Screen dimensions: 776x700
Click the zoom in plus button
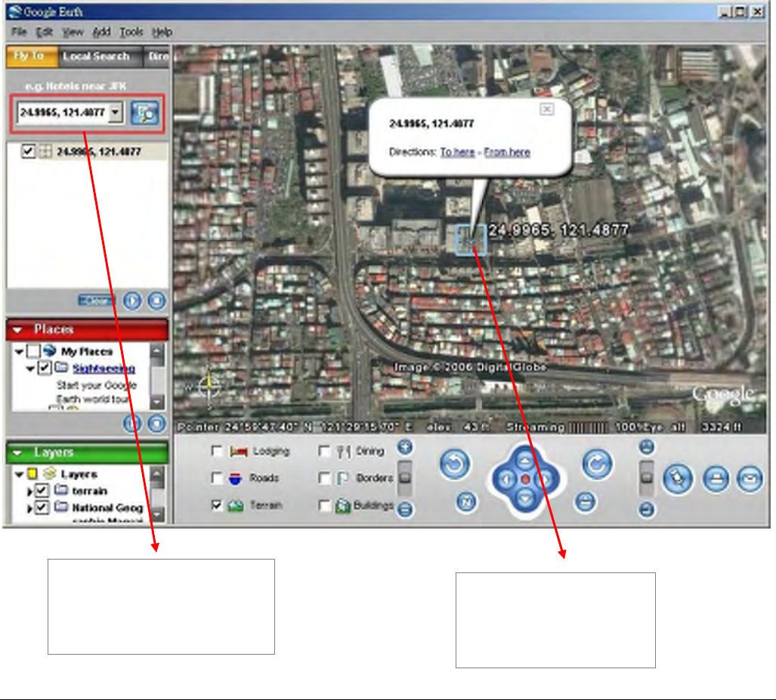405,447
